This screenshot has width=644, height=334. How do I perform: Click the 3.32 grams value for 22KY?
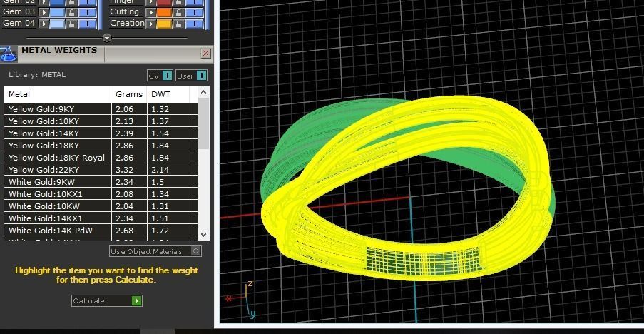pyautogui.click(x=124, y=170)
